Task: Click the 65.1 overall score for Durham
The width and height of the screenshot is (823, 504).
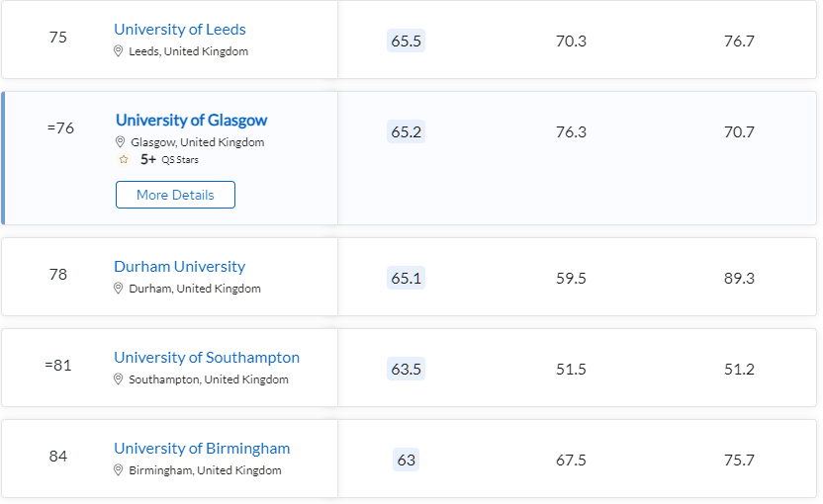Action: 406,279
